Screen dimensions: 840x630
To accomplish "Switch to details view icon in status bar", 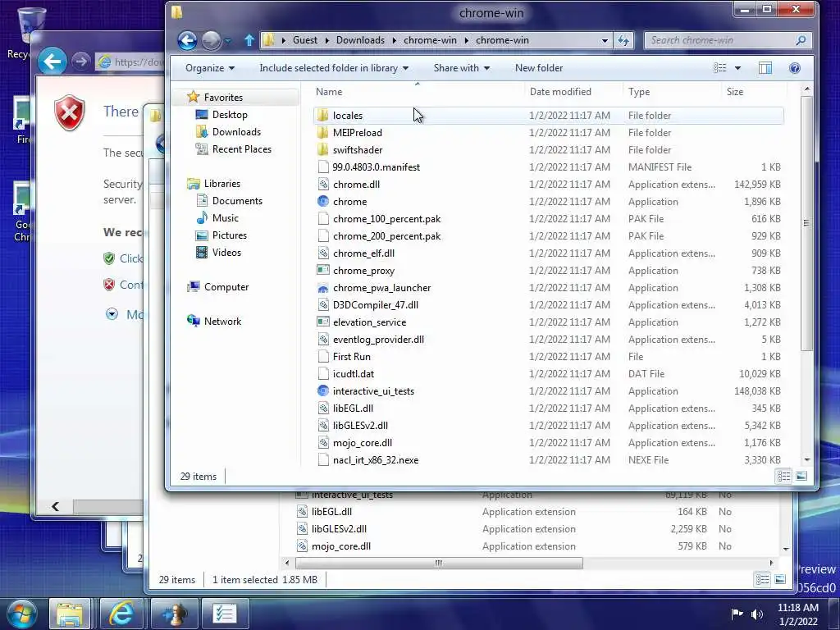I will coord(783,477).
